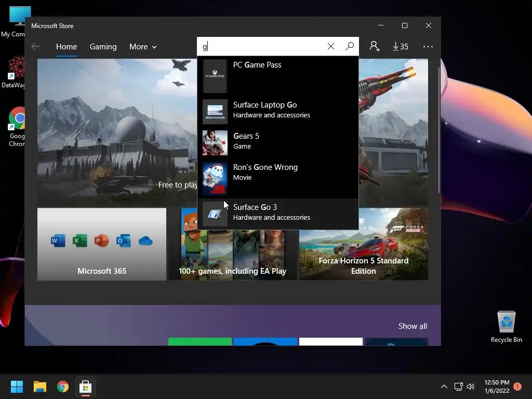Click the Outlook icon in Microsoft 365 tile
The width and height of the screenshot is (532, 399).
pyautogui.click(x=124, y=241)
